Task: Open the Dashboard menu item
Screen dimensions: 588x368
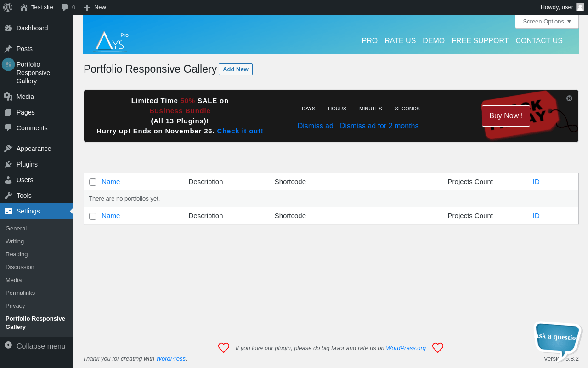Action: pos(37,28)
